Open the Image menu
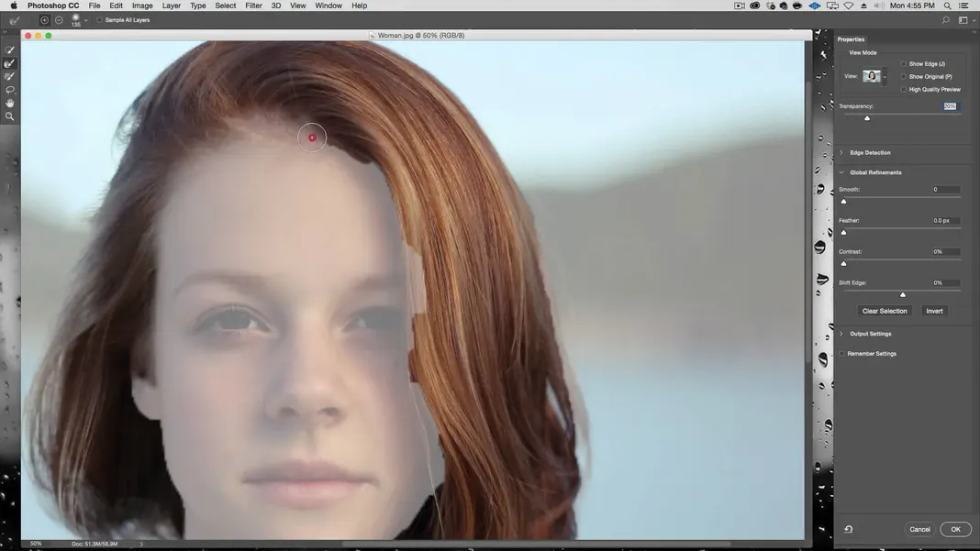The image size is (980, 551). click(142, 6)
